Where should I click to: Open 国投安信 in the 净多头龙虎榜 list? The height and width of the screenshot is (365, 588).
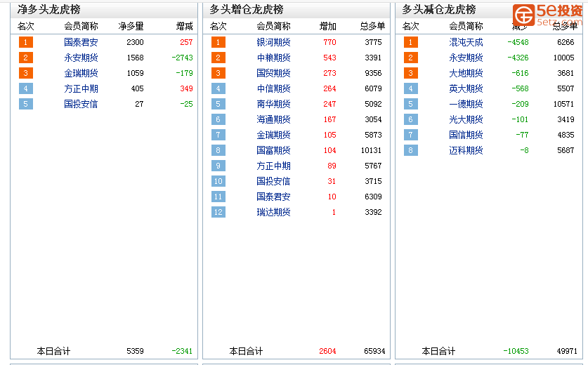pos(81,104)
